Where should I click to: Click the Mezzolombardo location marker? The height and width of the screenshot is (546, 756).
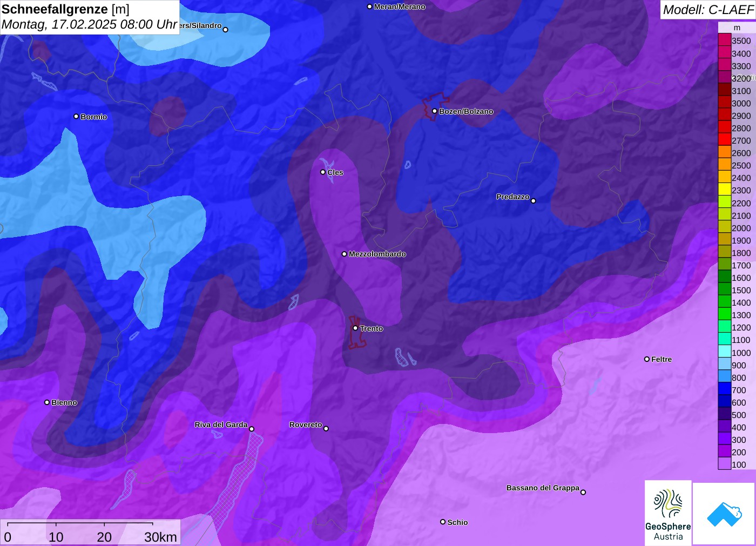(345, 254)
